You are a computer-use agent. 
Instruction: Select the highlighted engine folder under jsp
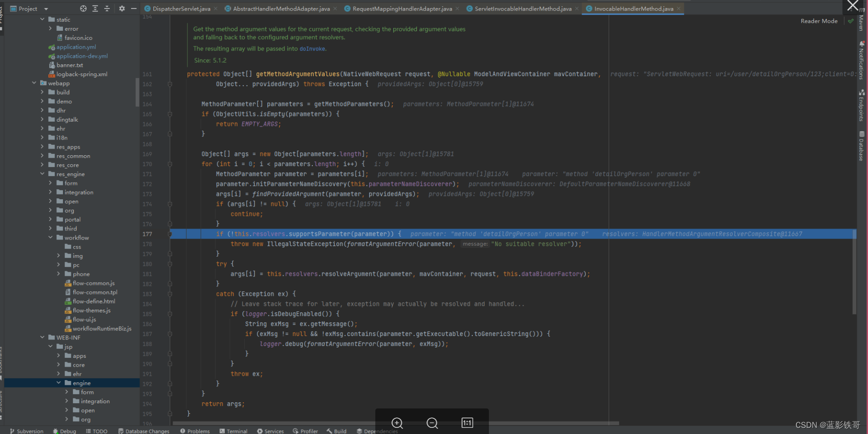click(72, 383)
